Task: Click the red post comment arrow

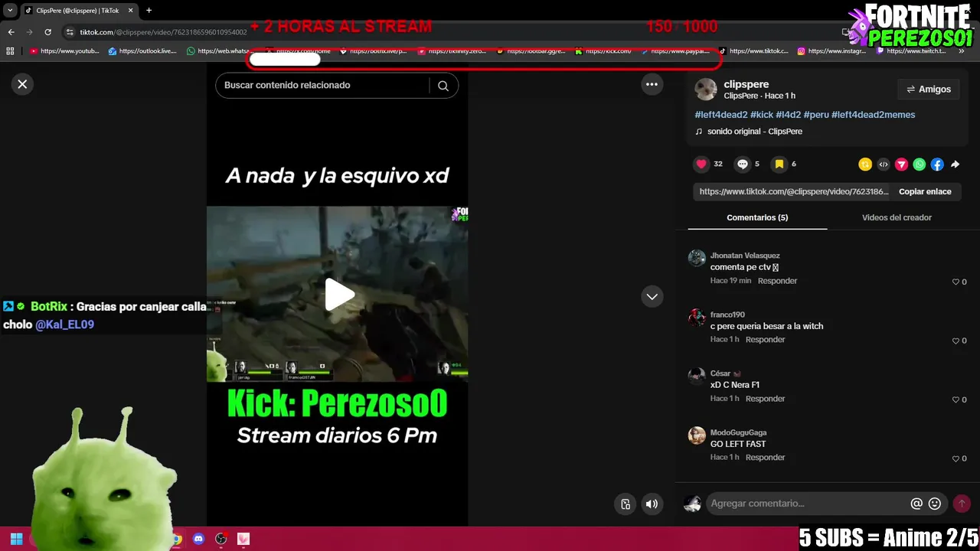Action: click(x=962, y=504)
